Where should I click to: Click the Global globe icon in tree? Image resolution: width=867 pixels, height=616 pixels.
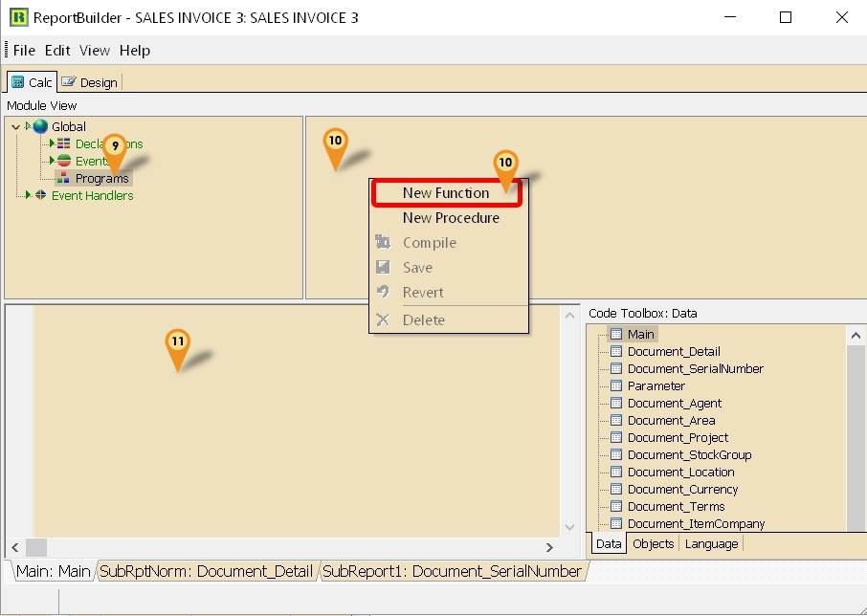40,126
